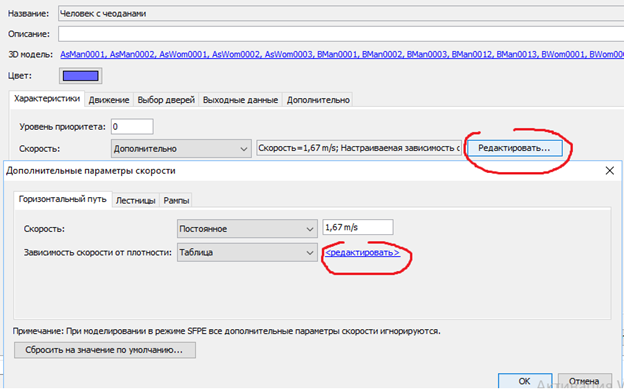Open the Зависимость скорости dropdown showing Таблица
624x389 pixels.
247,252
